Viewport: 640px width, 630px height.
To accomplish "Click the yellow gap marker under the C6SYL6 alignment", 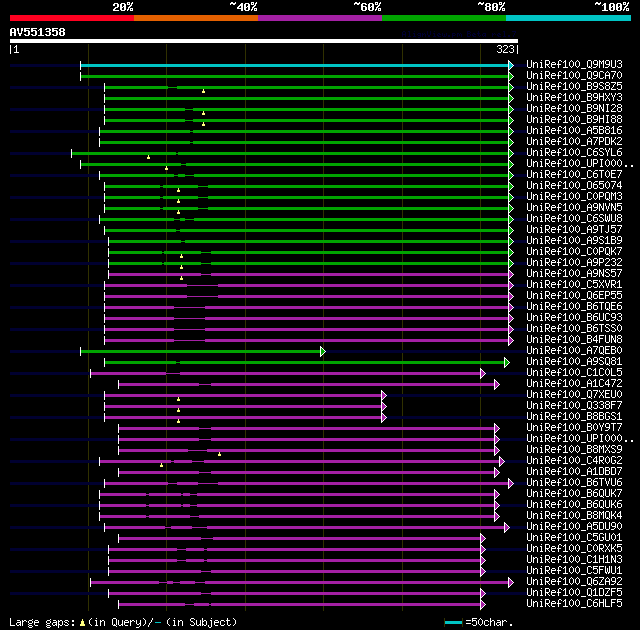I will (x=149, y=157).
